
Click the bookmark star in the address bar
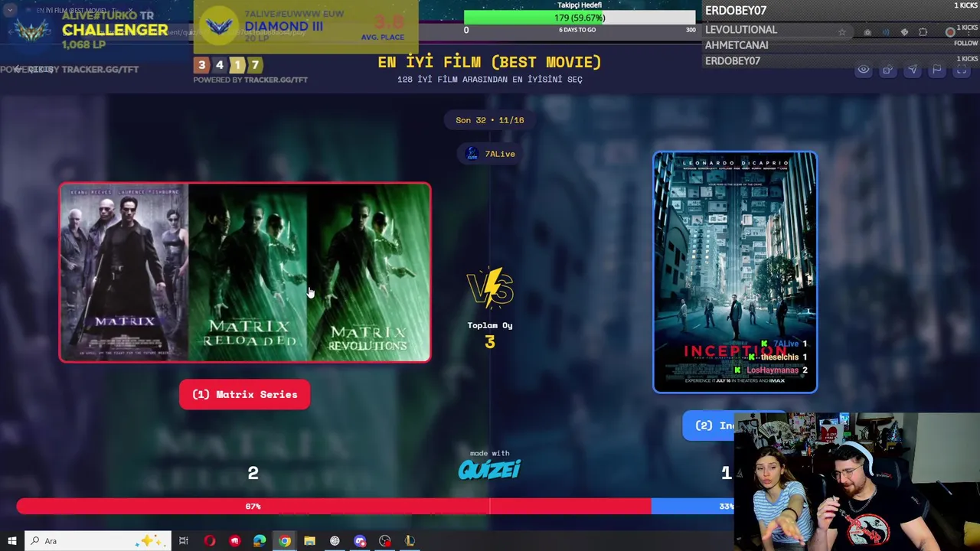click(x=842, y=32)
